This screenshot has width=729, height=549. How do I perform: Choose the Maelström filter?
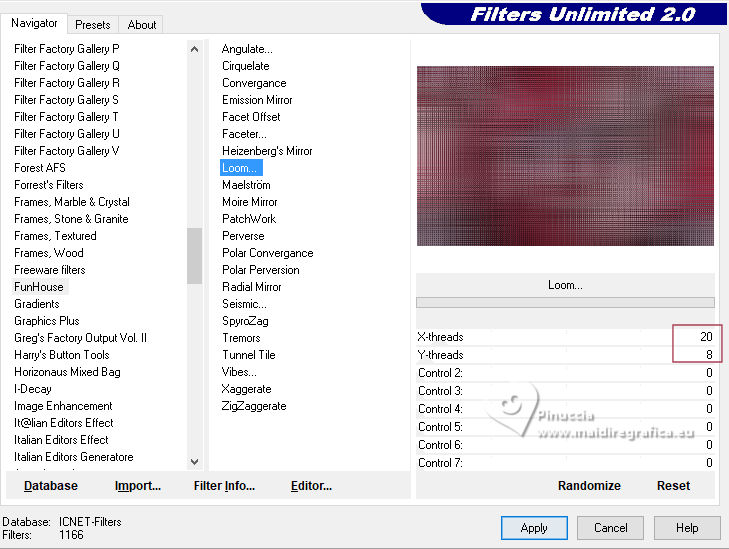tap(246, 185)
